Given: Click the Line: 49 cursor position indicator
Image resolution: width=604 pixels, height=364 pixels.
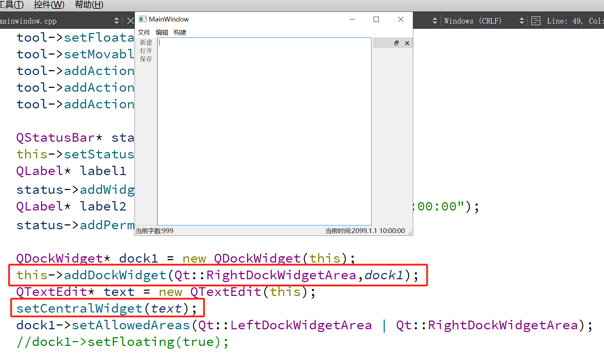Looking at the screenshot, I should pos(575,21).
